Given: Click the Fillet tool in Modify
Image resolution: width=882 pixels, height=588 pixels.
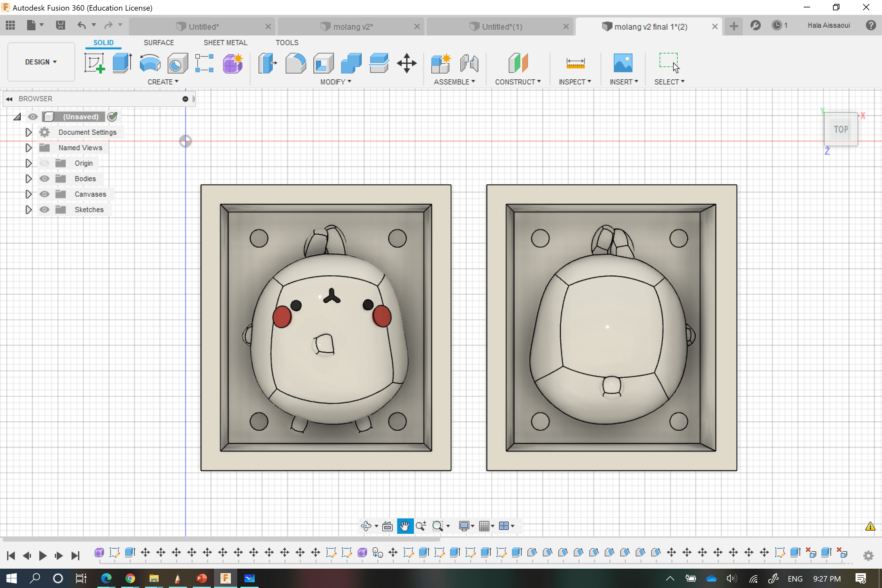Looking at the screenshot, I should point(296,63).
